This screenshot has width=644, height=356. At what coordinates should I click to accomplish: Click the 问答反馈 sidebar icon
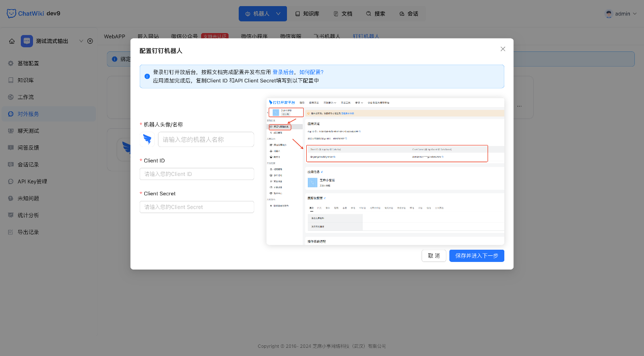point(11,147)
